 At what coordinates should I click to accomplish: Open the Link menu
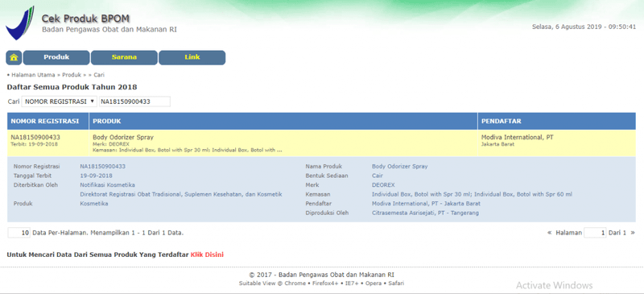pos(192,57)
